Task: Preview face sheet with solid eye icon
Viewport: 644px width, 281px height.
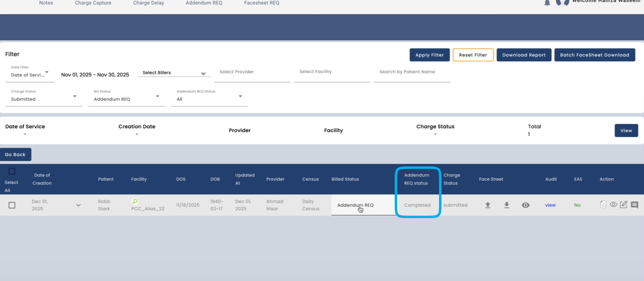Action: (525, 205)
